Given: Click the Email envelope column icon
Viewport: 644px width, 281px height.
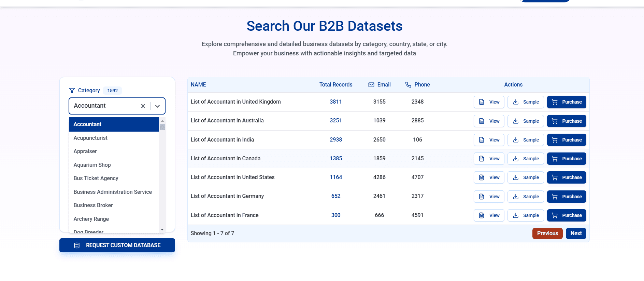Looking at the screenshot, I should tap(371, 85).
